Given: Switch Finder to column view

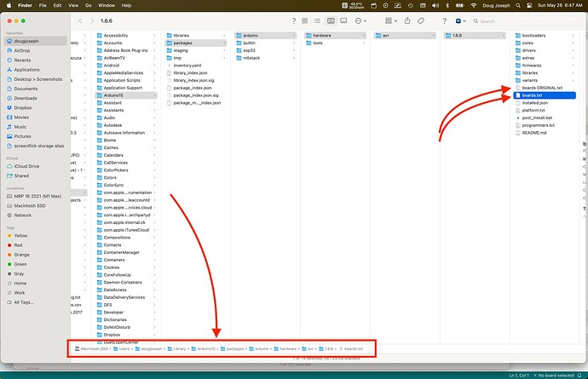Looking at the screenshot, I should click(331, 21).
